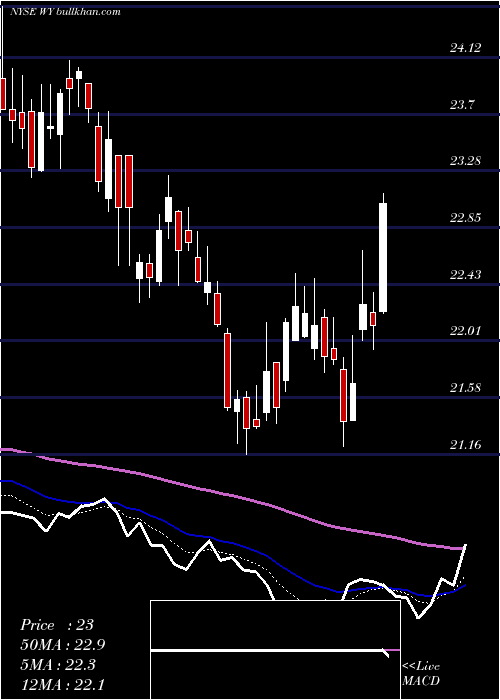Click the 24.12 price axis label
This screenshot has width=500, height=700.
465,47
